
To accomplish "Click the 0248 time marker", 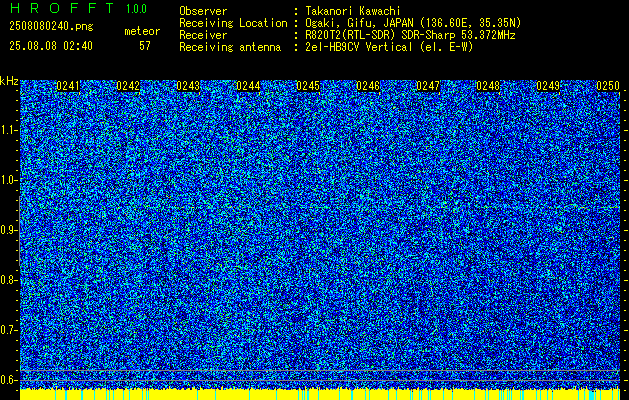I will pos(488,86).
